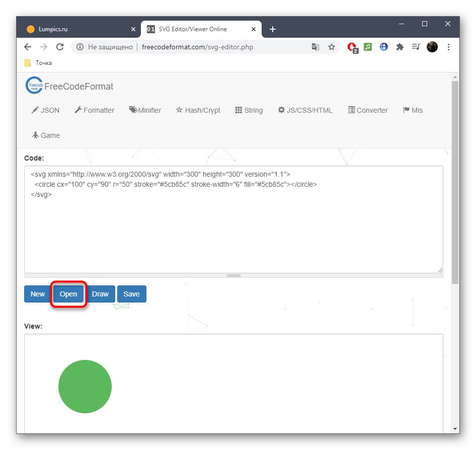Click the '</svg>' line in the code
Image resolution: width=476 pixels, height=450 pixels.
coord(41,194)
